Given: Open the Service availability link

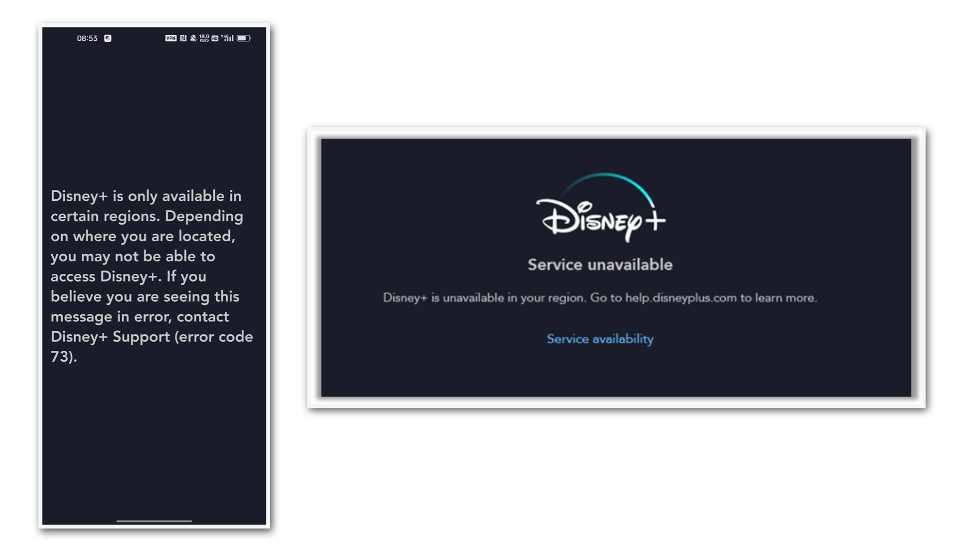Looking at the screenshot, I should (600, 339).
